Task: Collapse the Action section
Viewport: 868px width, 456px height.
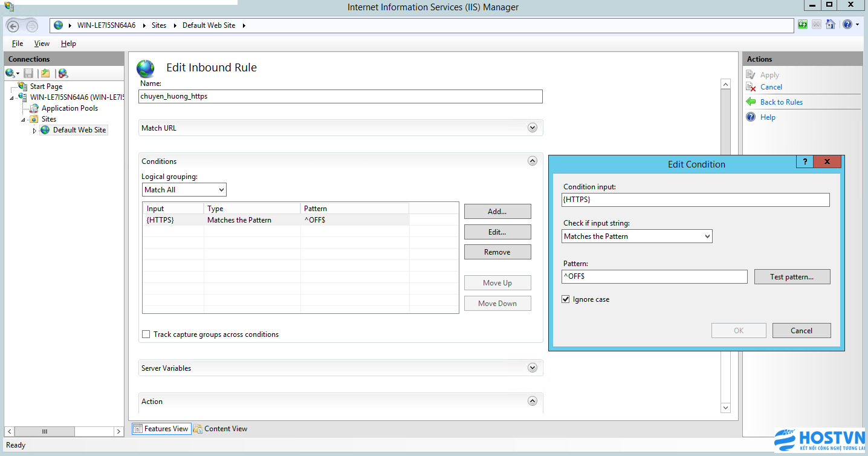Action: tap(533, 401)
